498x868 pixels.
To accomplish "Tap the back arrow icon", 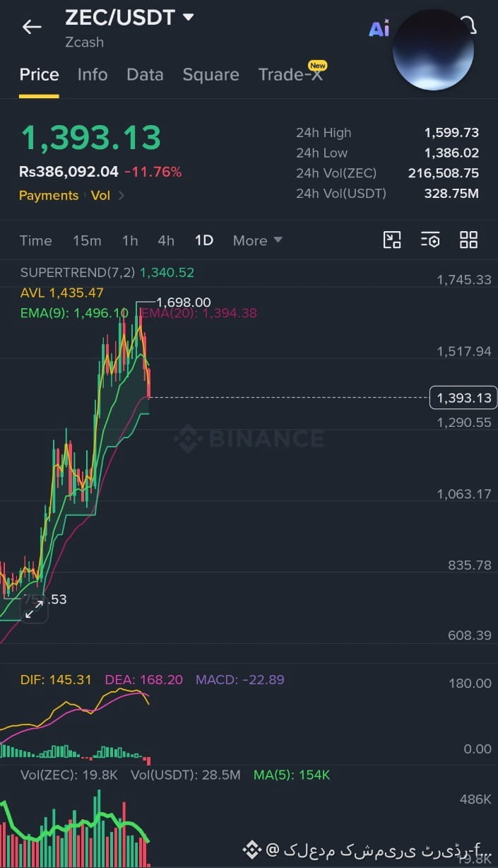I will coord(32,27).
